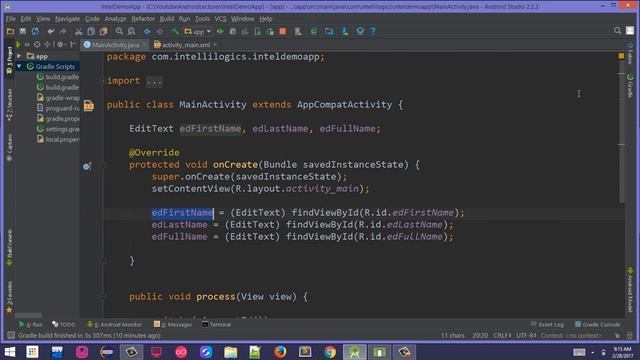Screen dimensions: 640x360
Task: Change CRLF line separator in status bar
Action: [502, 336]
